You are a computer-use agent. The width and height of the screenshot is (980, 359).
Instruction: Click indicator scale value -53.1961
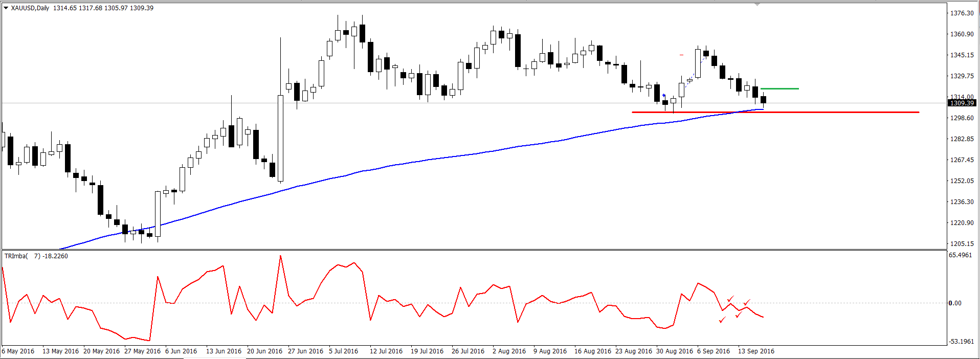(x=961, y=342)
